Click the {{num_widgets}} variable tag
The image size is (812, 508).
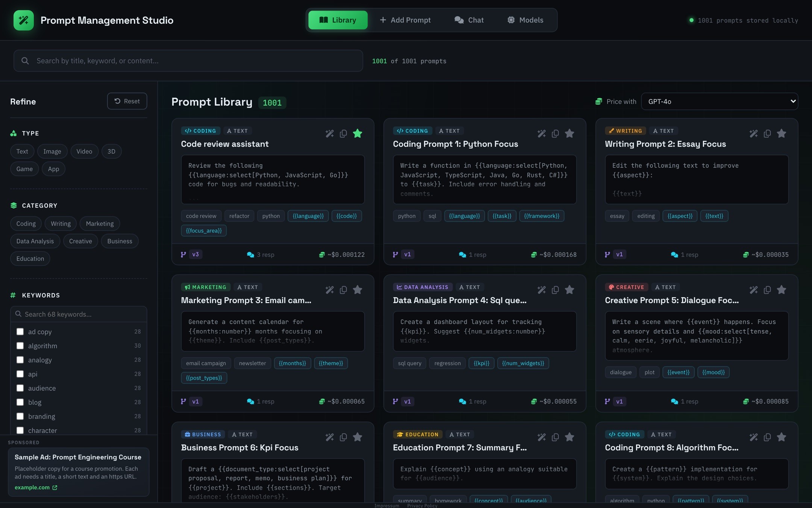(523, 363)
